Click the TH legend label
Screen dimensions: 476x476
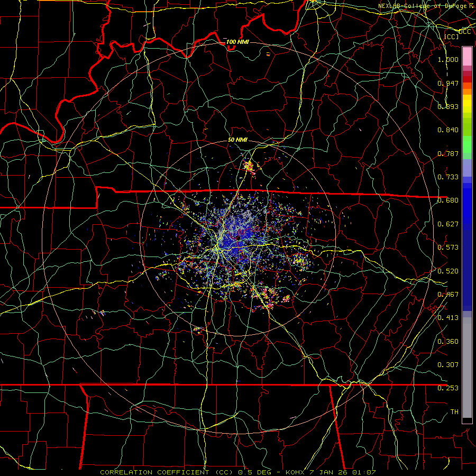(454, 412)
